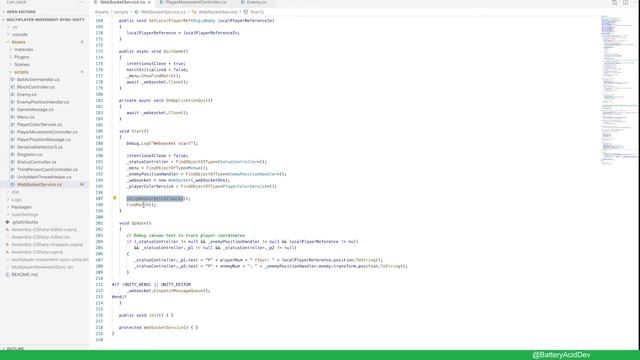Click the code minimap on the right
The image size is (640, 360).
pyautogui.click(x=618, y=90)
